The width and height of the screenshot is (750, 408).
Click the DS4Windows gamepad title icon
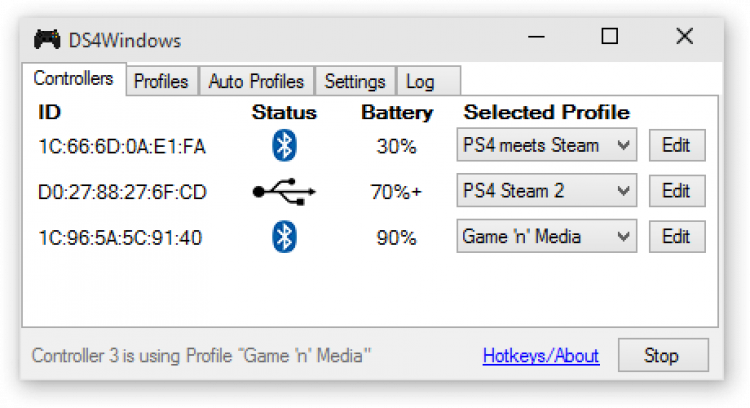[47, 40]
